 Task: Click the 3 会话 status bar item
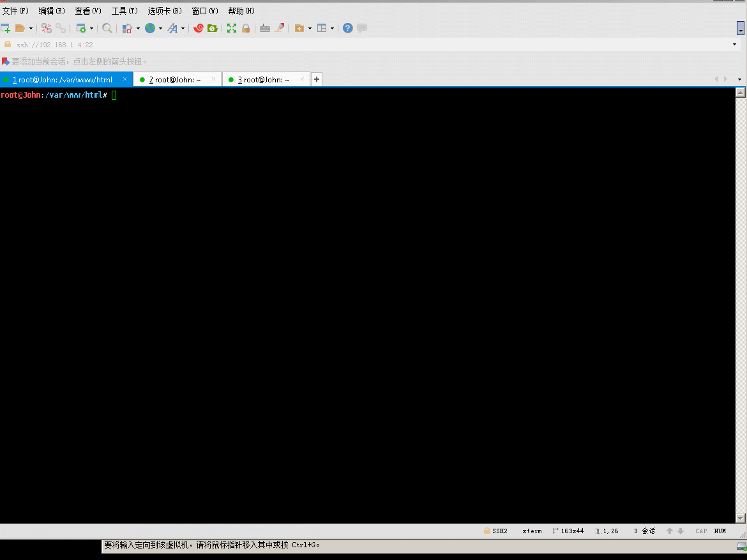pyautogui.click(x=644, y=531)
